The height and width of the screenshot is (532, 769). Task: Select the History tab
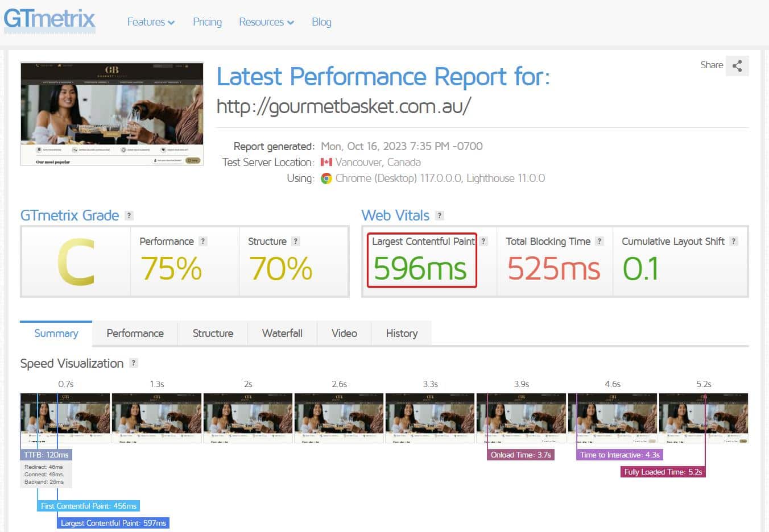point(402,334)
